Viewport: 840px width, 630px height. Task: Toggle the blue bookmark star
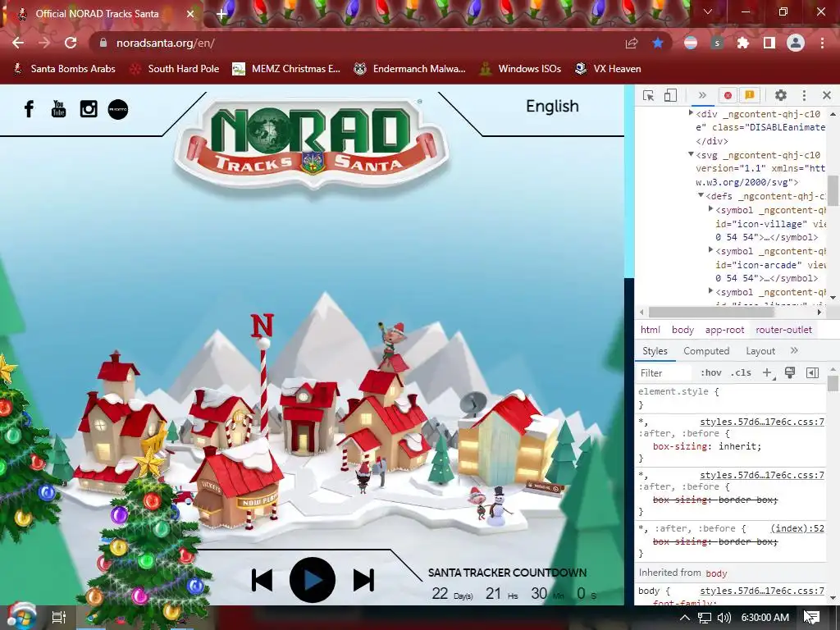click(658, 43)
